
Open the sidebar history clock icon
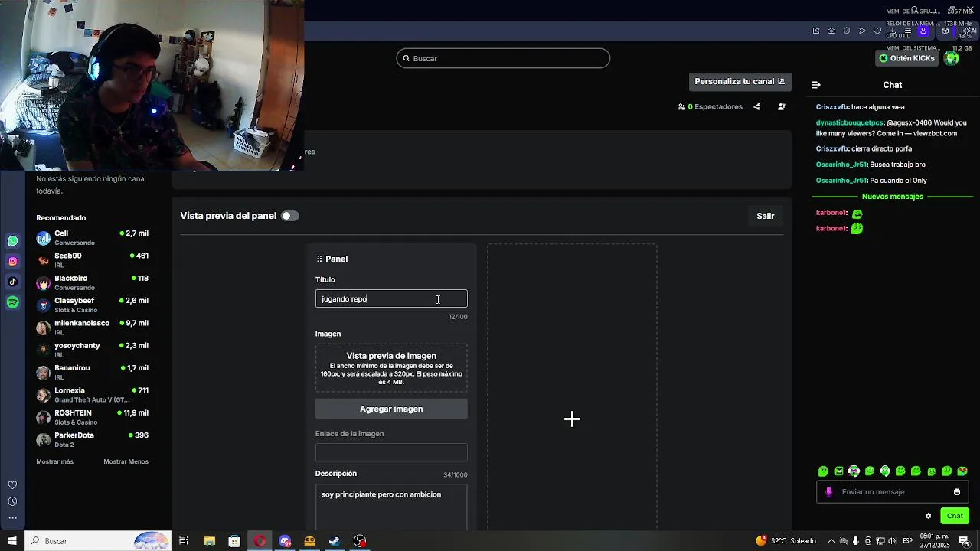[x=12, y=502]
